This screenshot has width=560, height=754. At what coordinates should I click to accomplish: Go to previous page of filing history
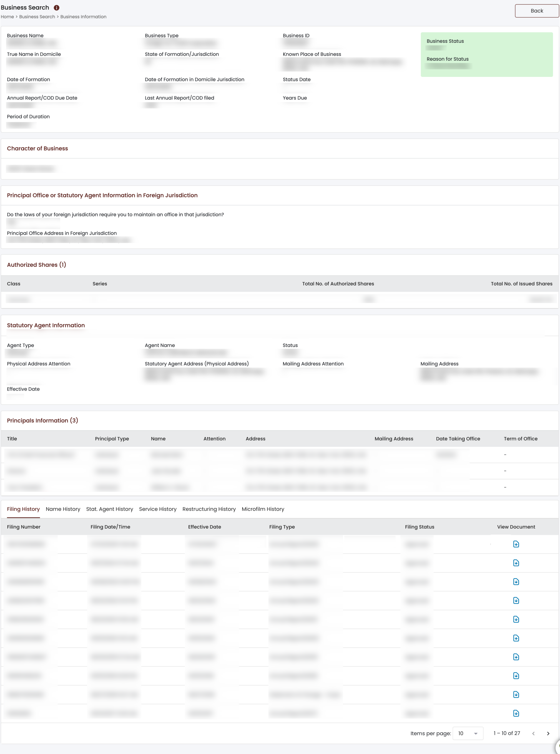pos(534,733)
